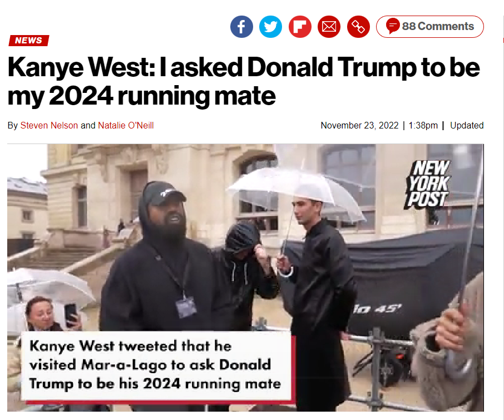Image resolution: width=504 pixels, height=420 pixels.
Task: Click the New York Post video logo
Action: point(427,184)
